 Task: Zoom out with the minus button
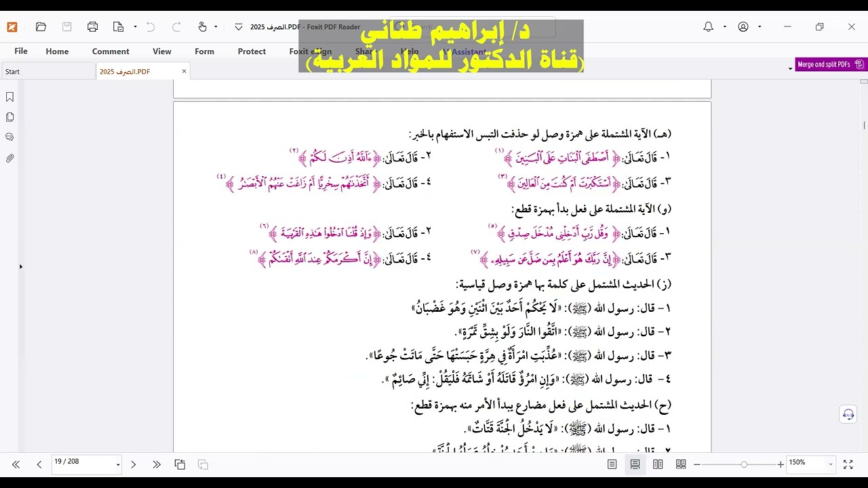click(697, 464)
